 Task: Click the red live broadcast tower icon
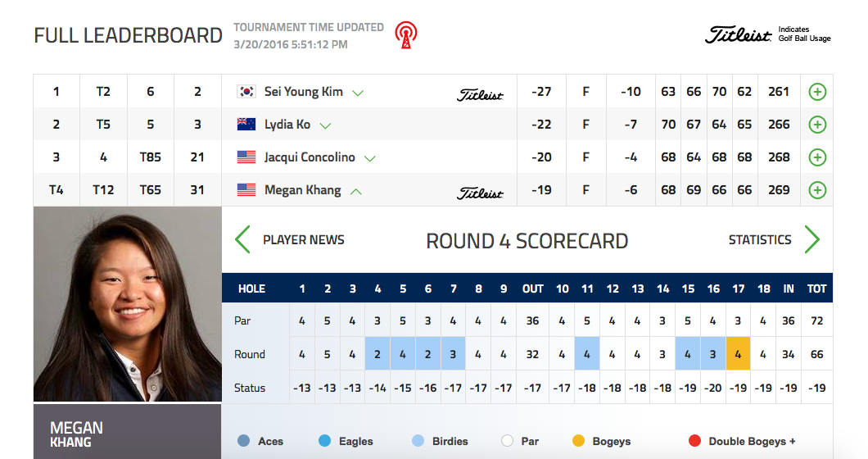(x=406, y=35)
